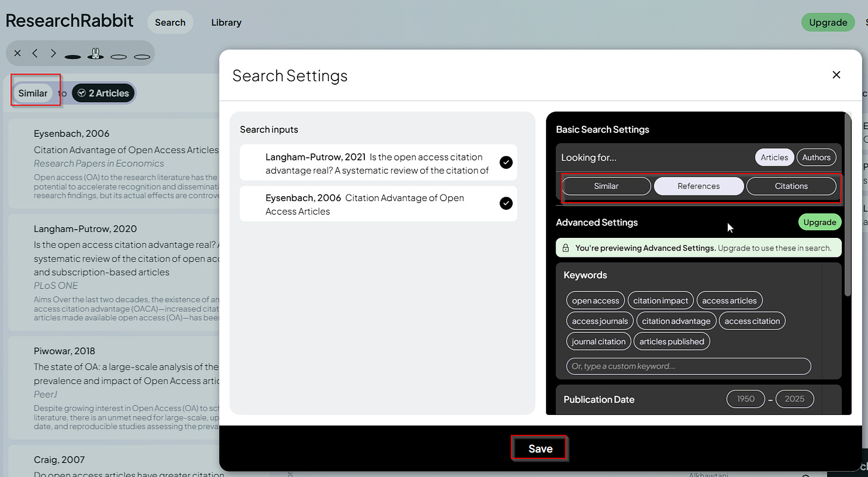Click Upgrade in Advanced Settings
Viewport: 868px width, 477px height.
point(820,222)
